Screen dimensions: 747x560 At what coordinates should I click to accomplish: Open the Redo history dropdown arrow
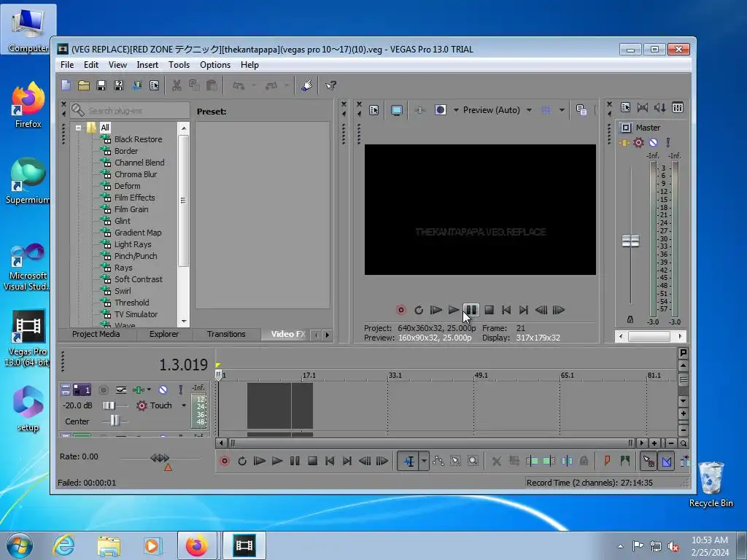[287, 85]
